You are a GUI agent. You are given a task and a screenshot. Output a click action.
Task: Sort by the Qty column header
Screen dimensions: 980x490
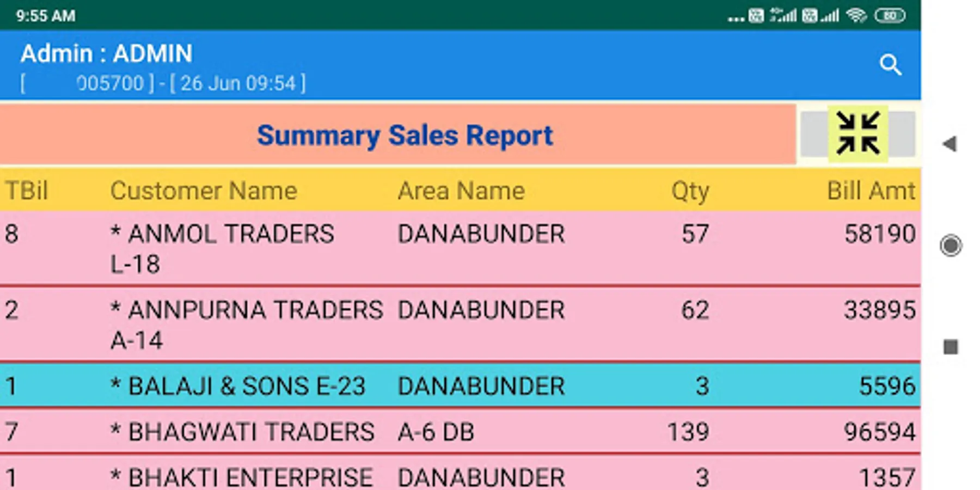[x=689, y=191]
